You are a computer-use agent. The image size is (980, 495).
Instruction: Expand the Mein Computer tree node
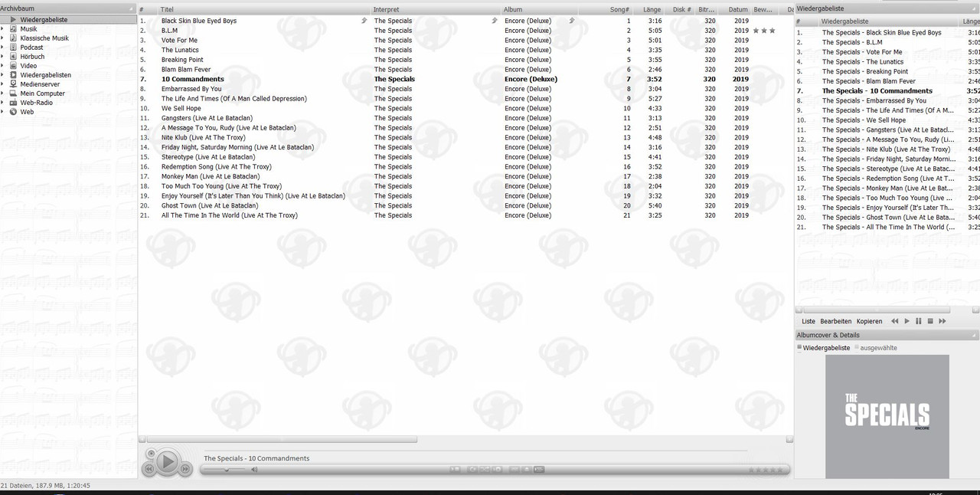[2, 93]
